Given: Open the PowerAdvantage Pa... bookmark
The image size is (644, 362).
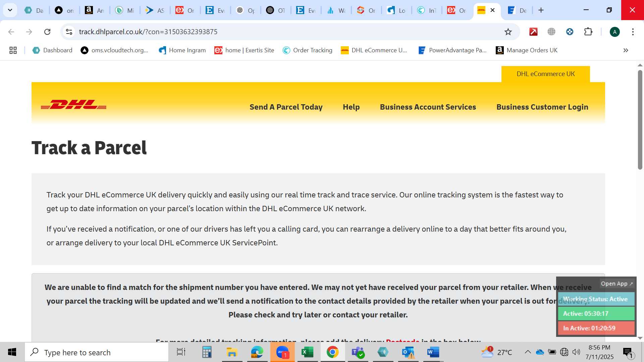Looking at the screenshot, I should point(452,50).
